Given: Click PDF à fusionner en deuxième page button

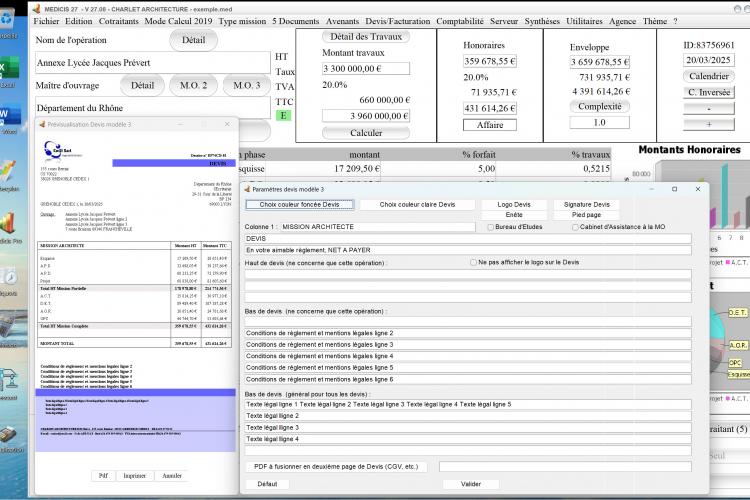Looking at the screenshot, I should pos(336,467).
